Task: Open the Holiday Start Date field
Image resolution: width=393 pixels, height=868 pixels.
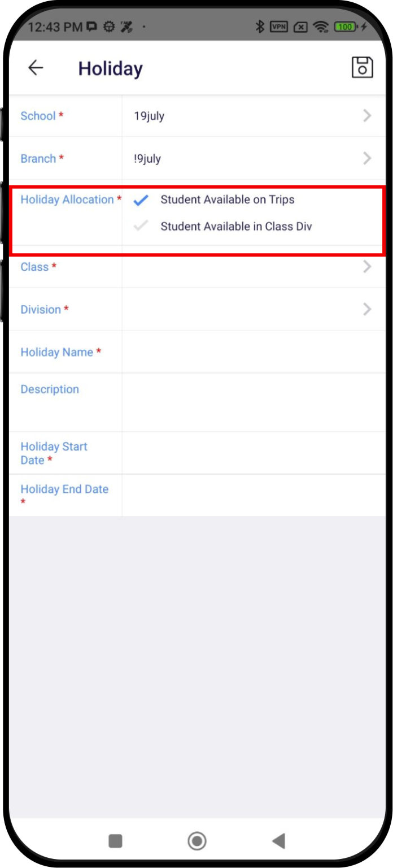Action: [x=254, y=453]
